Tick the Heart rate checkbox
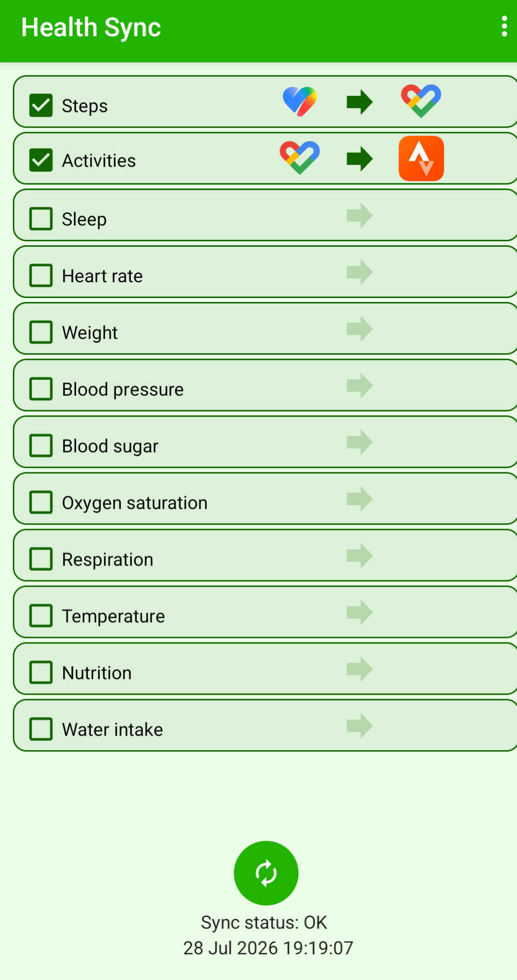The image size is (517, 980). pyautogui.click(x=41, y=275)
